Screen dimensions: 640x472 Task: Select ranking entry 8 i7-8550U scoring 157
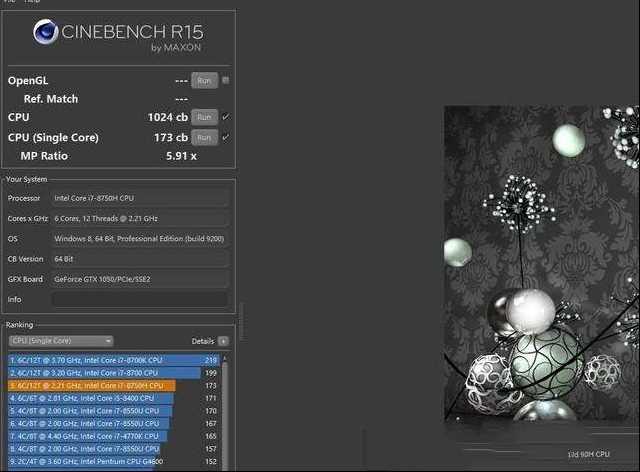click(x=113, y=449)
